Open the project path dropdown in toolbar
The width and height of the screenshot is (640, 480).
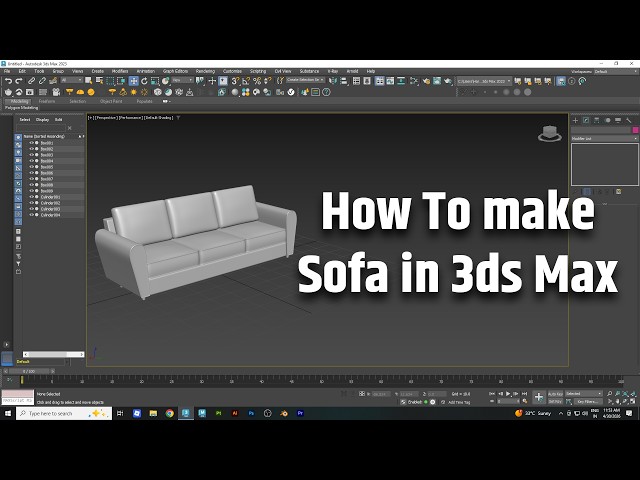pos(484,81)
